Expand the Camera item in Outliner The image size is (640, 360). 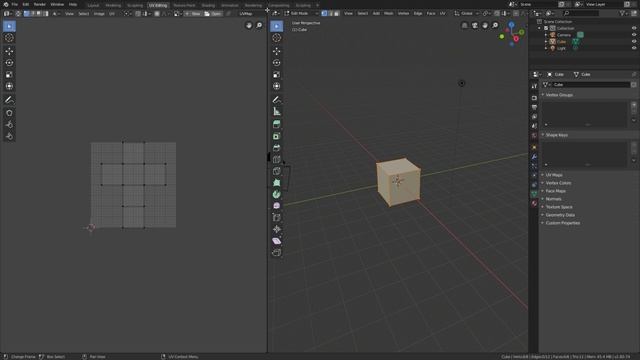[x=546, y=35]
